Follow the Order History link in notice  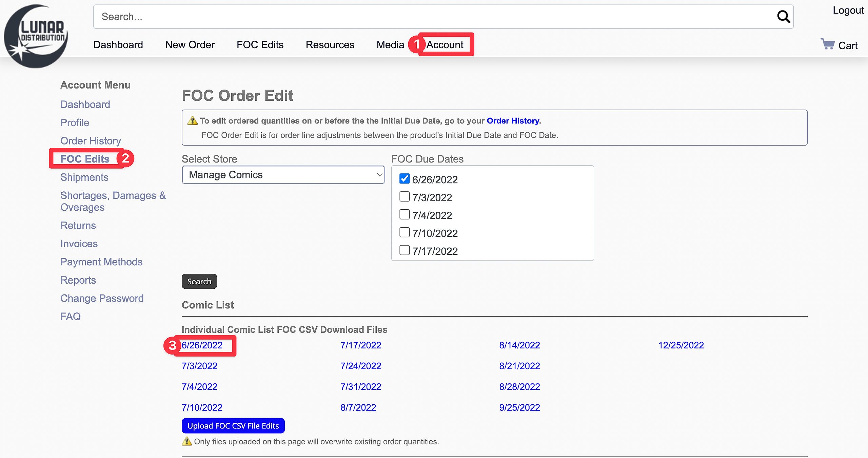[x=513, y=121]
